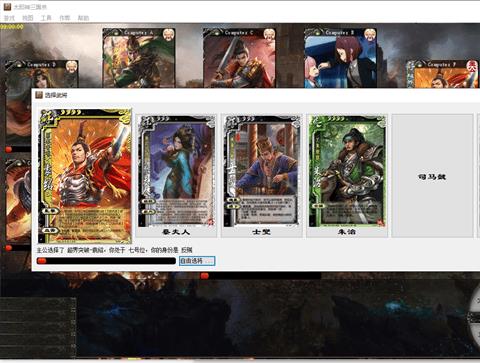This screenshot has width=480, height=363.
Task: Click Computer A's player portrait
Action: coord(139,58)
